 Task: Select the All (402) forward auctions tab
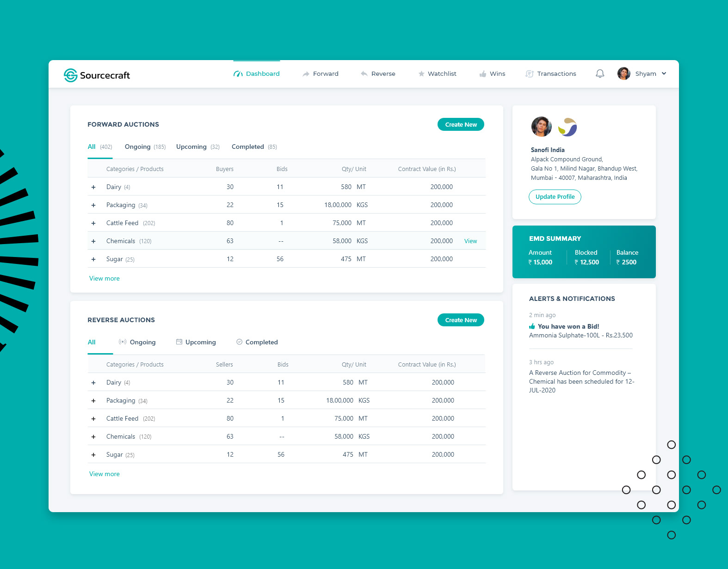100,147
